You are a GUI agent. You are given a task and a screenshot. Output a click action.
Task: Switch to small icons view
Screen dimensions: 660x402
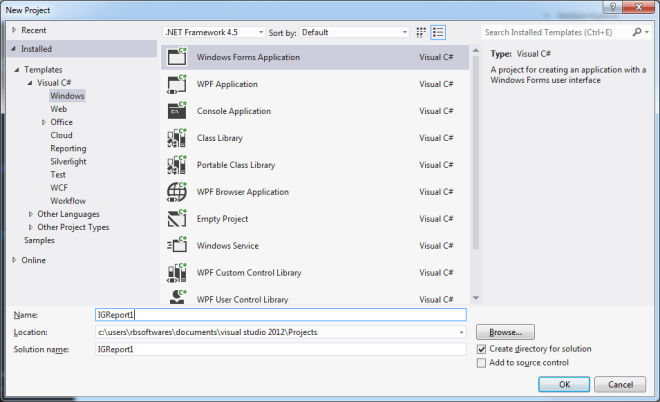click(x=421, y=32)
